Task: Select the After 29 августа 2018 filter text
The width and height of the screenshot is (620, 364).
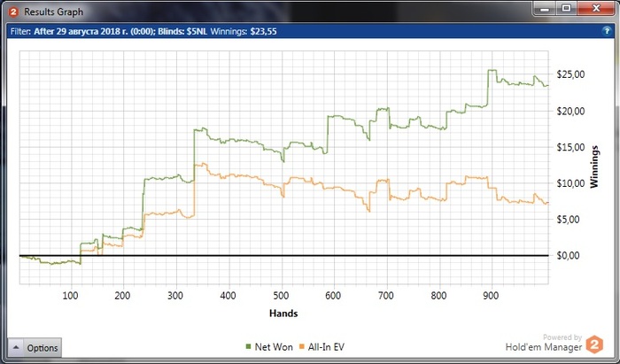Action: click(94, 32)
